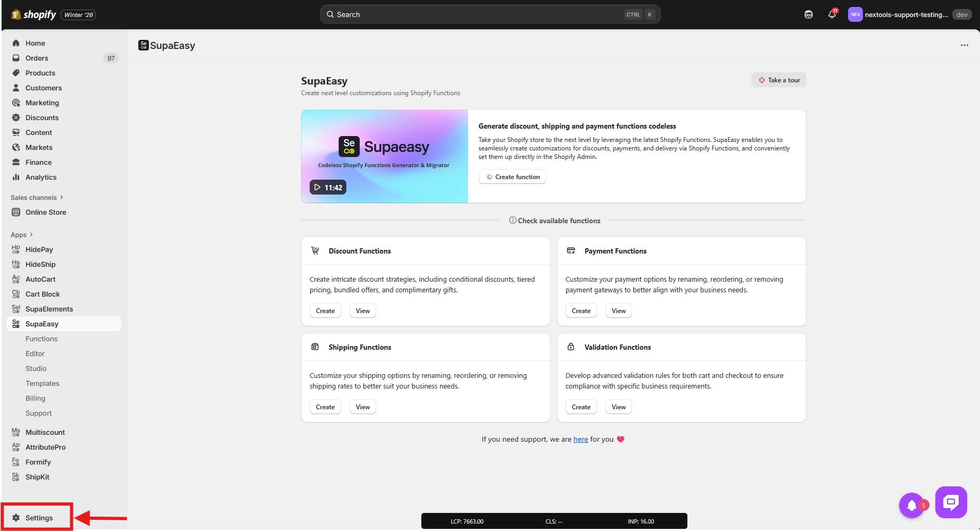Open the Functions submenu item under SupaEasy

click(x=41, y=339)
